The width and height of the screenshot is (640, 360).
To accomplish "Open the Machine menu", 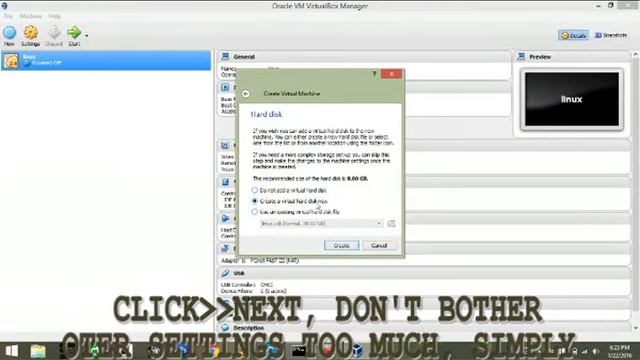I will point(31,16).
